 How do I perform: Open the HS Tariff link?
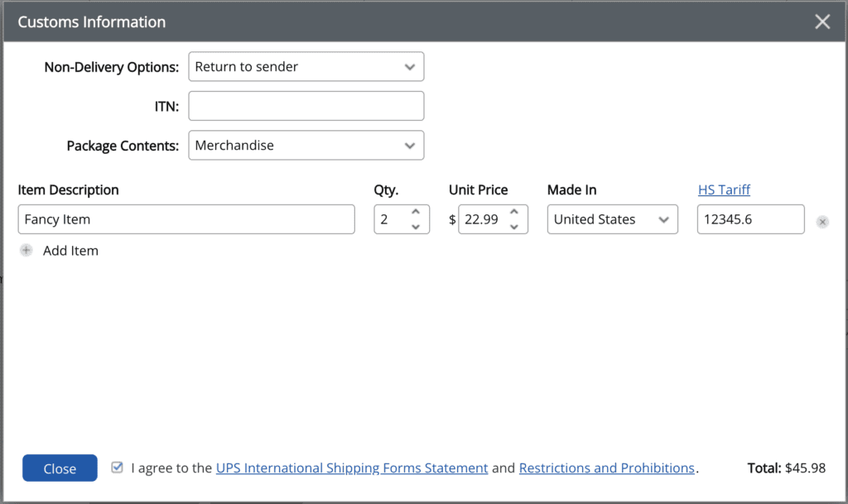[724, 190]
